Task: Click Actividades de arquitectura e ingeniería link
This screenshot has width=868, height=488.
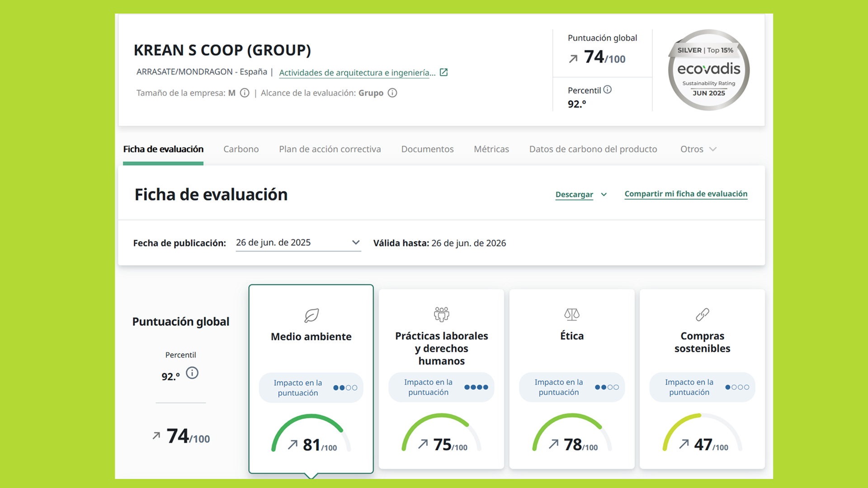Action: pyautogui.click(x=357, y=72)
